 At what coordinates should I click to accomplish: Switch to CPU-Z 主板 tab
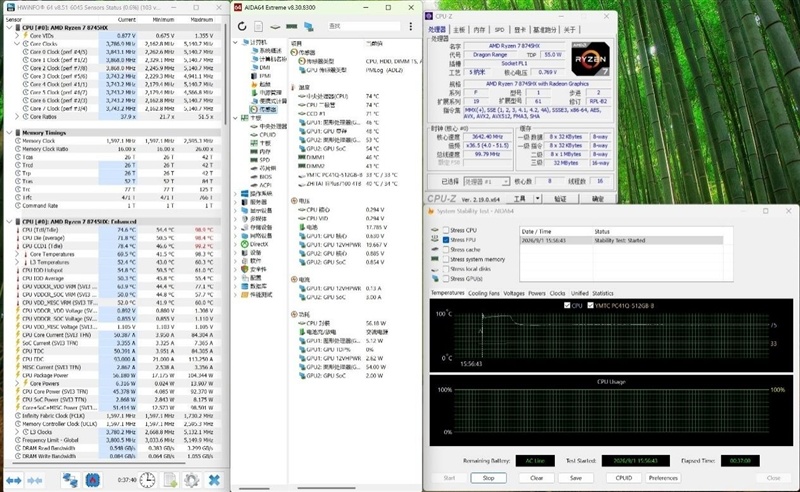click(x=459, y=30)
